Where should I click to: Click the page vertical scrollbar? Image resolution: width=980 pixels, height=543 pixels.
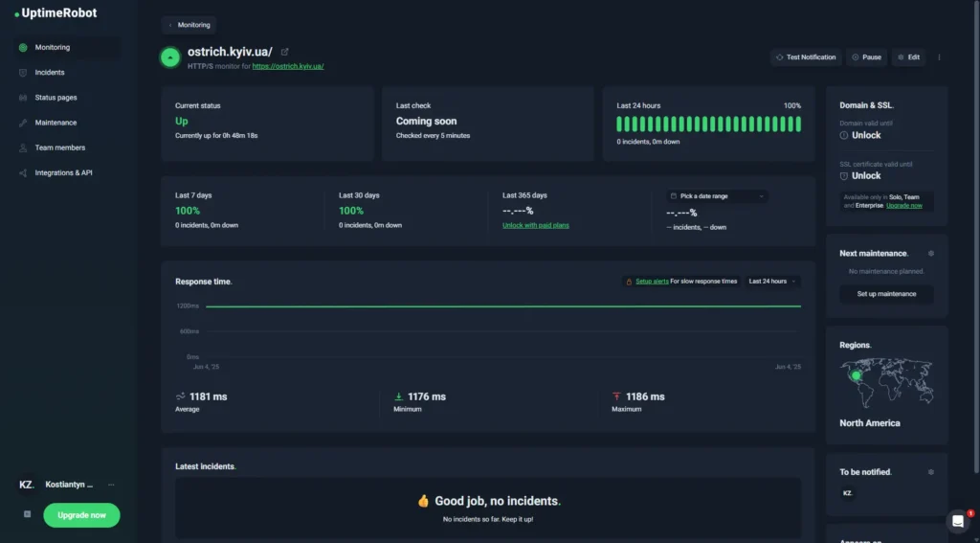(976, 238)
